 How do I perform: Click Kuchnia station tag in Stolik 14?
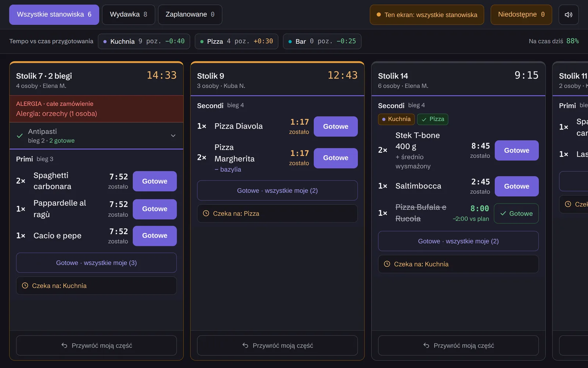click(x=397, y=119)
